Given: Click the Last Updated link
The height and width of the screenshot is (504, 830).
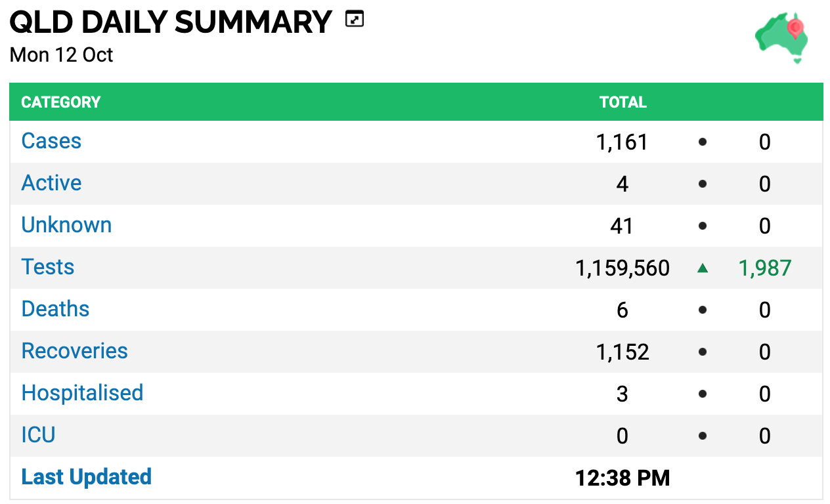Looking at the screenshot, I should pyautogui.click(x=87, y=477).
